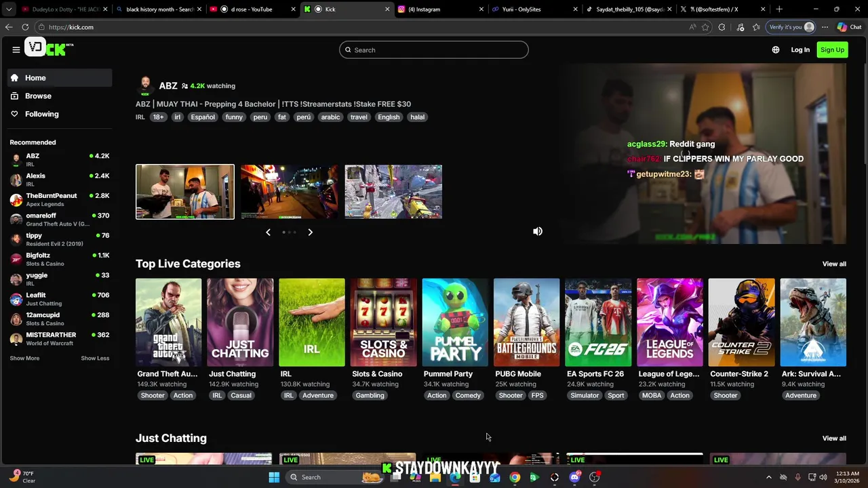
Task: Go to previous featured stream arrow
Action: 268,232
